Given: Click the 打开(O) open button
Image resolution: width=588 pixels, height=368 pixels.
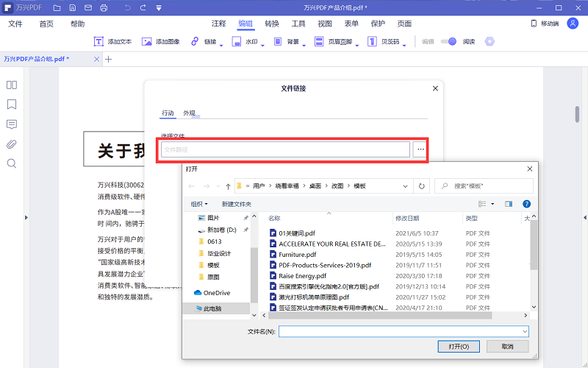Looking at the screenshot, I should pos(458,347).
